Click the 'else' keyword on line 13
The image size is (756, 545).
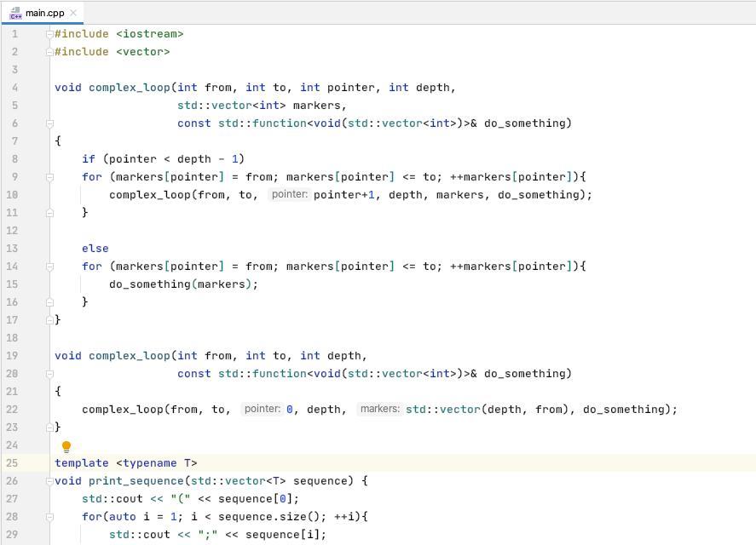coord(95,249)
